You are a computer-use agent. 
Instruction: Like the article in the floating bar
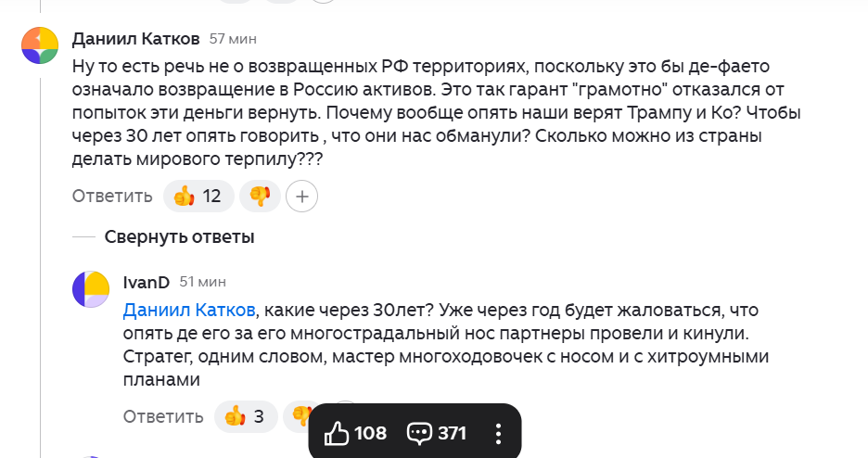(x=338, y=433)
